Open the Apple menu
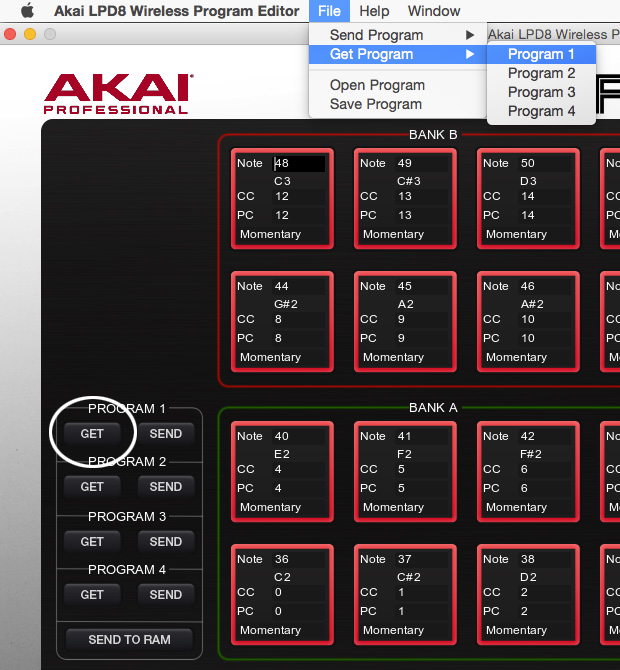Viewport: 620px width, 670px height. [x=27, y=11]
